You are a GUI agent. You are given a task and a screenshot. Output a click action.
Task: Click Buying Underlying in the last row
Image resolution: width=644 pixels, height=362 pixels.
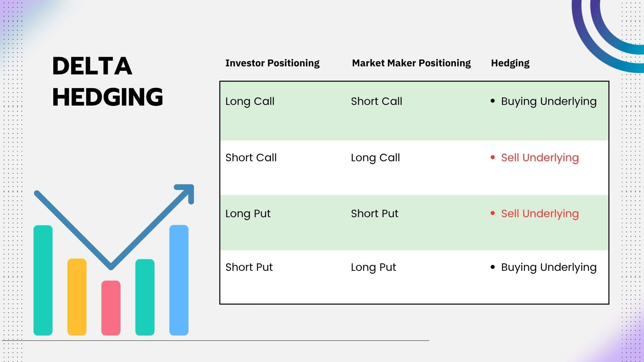[x=549, y=267]
